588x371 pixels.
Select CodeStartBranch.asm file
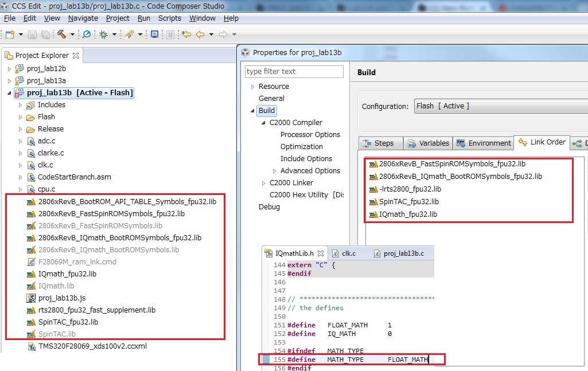74,177
